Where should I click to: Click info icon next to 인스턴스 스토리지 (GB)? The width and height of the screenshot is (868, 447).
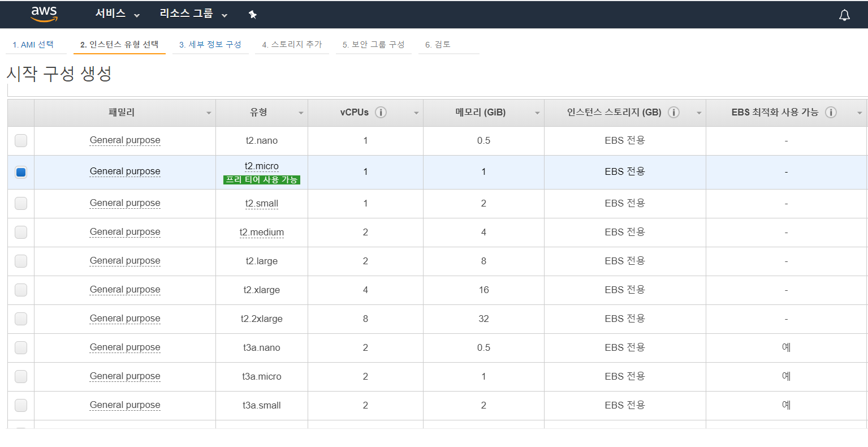pyautogui.click(x=673, y=112)
